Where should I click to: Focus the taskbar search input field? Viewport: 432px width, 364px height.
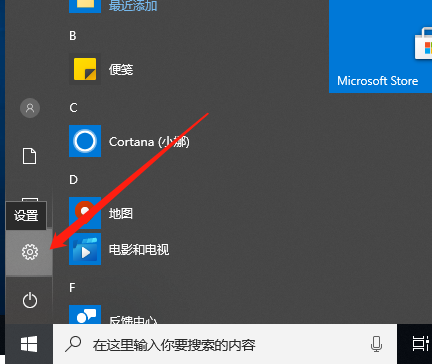pos(225,344)
